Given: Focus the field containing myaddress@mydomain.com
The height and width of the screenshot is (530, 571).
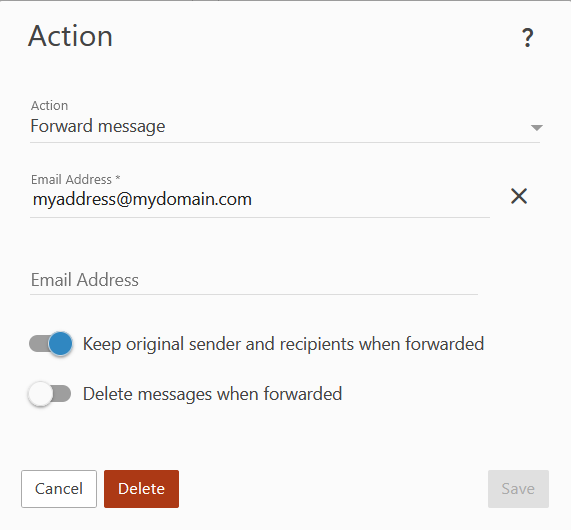Looking at the screenshot, I should [260, 200].
